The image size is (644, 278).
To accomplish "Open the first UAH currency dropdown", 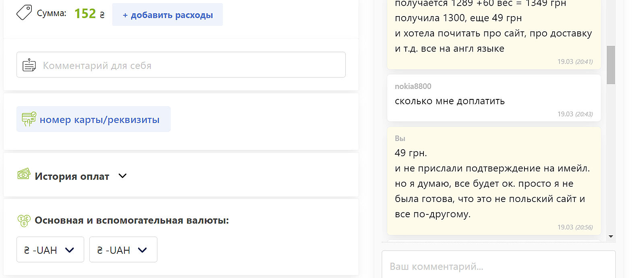I will [x=50, y=250].
